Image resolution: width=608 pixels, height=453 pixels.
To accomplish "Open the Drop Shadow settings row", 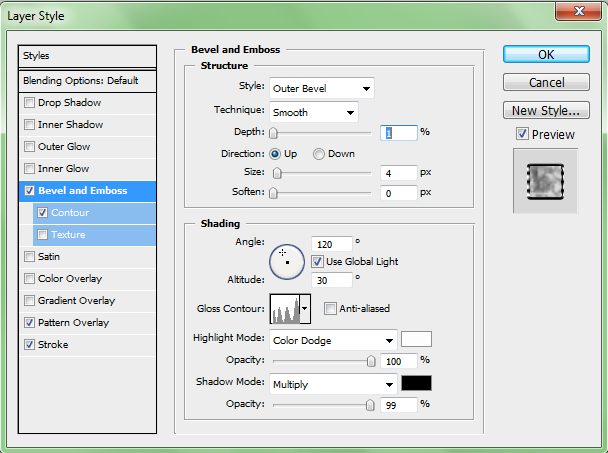I will tap(87, 103).
